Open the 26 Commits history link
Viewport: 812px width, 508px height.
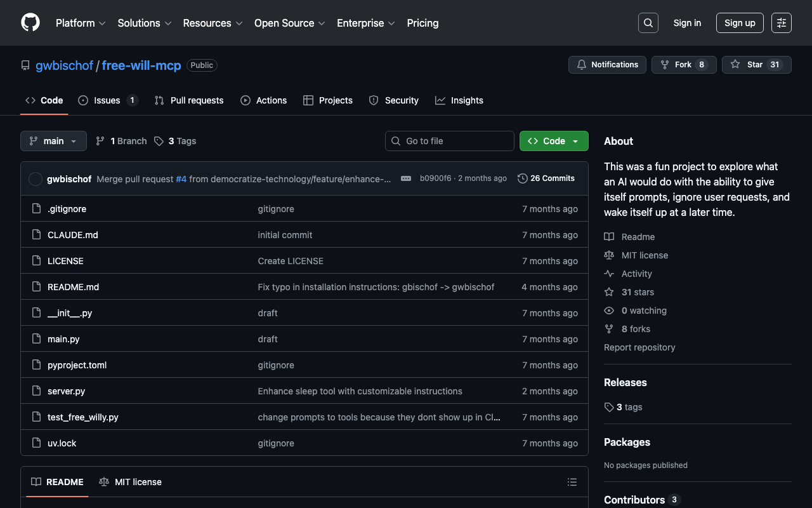(x=546, y=178)
